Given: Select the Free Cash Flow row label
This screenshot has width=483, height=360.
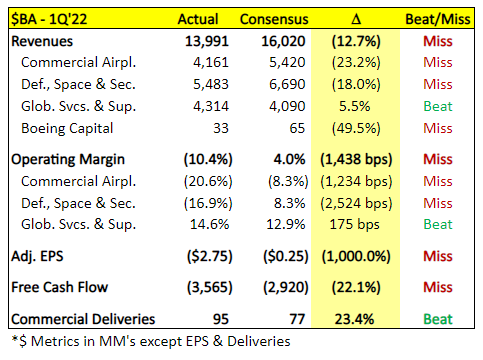Looking at the screenshot, I should (60, 287).
